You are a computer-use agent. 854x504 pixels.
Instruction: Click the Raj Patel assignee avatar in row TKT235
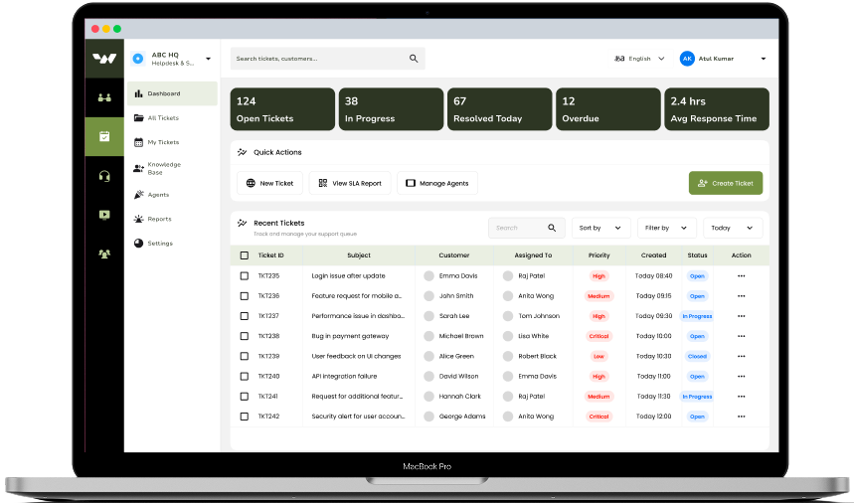tap(508, 276)
